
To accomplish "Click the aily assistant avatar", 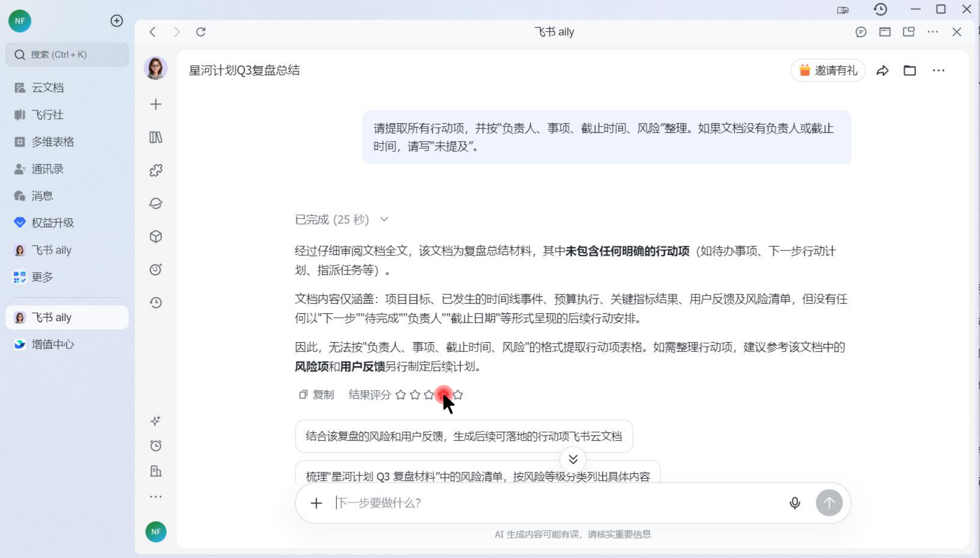I will [x=156, y=68].
